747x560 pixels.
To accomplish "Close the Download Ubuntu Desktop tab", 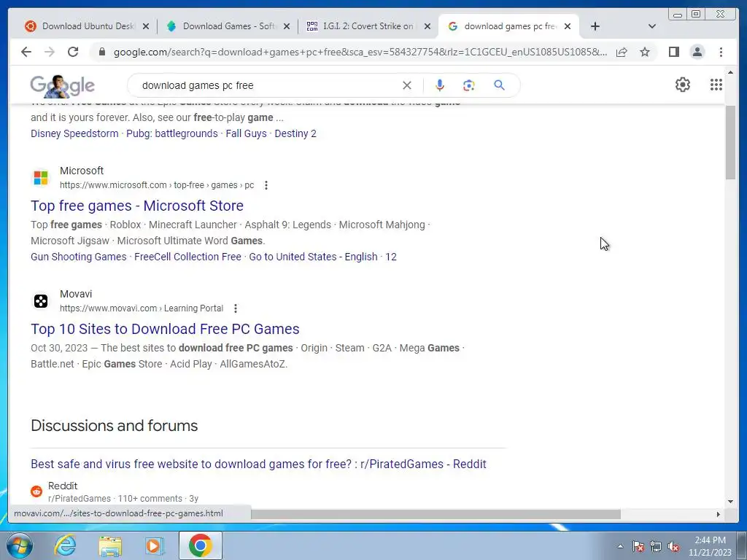I will click(x=146, y=26).
